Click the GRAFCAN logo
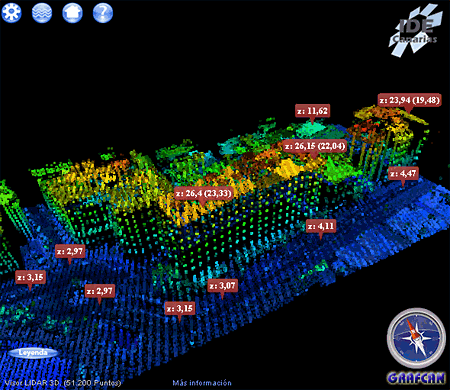The width and height of the screenshot is (450, 390). click(416, 378)
